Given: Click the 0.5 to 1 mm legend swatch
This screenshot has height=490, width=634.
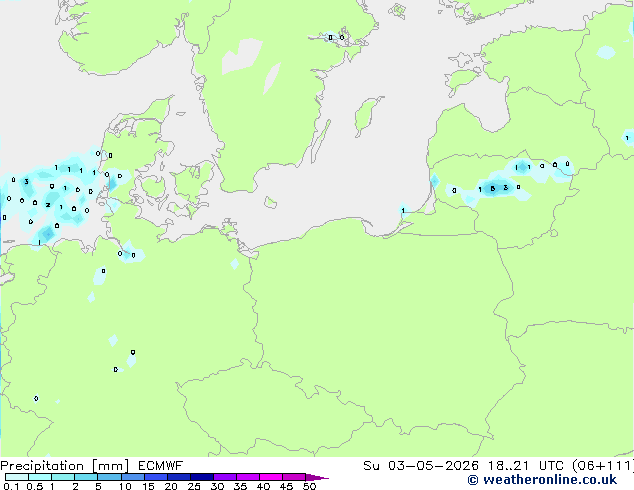Looking at the screenshot, I should [x=40, y=477].
